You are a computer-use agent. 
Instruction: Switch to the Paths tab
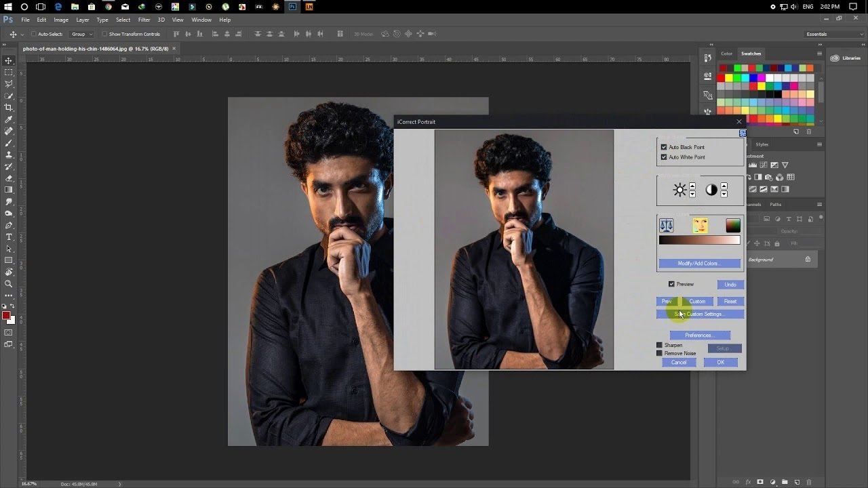pyautogui.click(x=775, y=204)
